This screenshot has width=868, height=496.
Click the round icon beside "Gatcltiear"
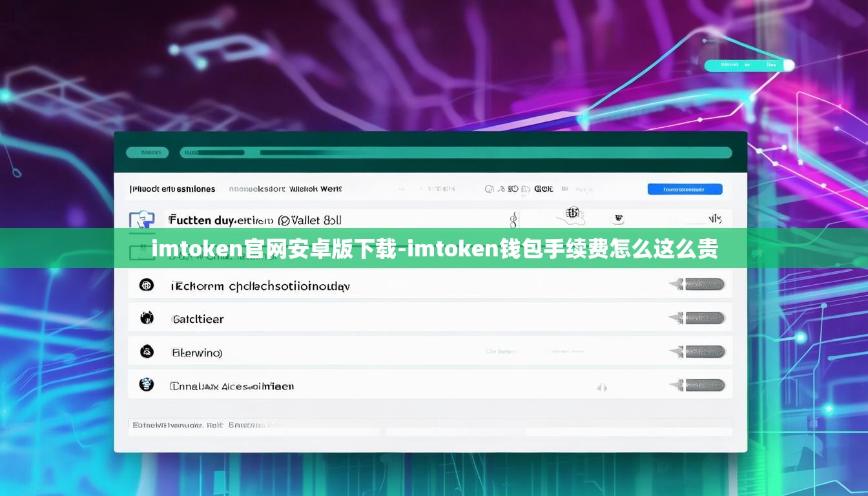147,318
